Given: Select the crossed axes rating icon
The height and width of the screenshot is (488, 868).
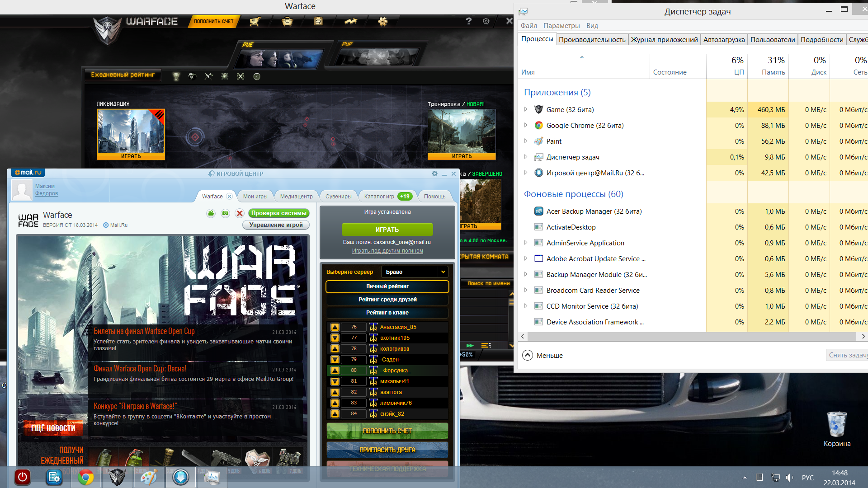Looking at the screenshot, I should tap(208, 76).
